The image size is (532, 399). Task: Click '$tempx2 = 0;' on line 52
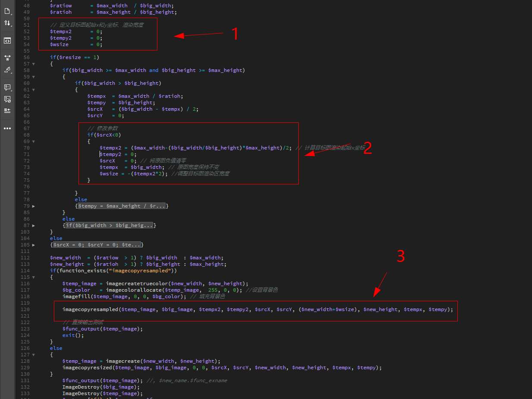pos(76,31)
